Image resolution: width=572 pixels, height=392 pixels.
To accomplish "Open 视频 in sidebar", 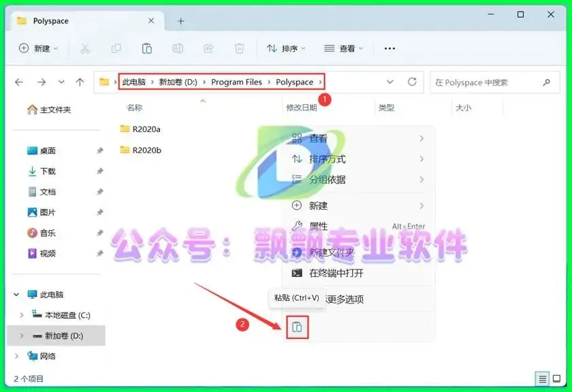I will (x=42, y=253).
